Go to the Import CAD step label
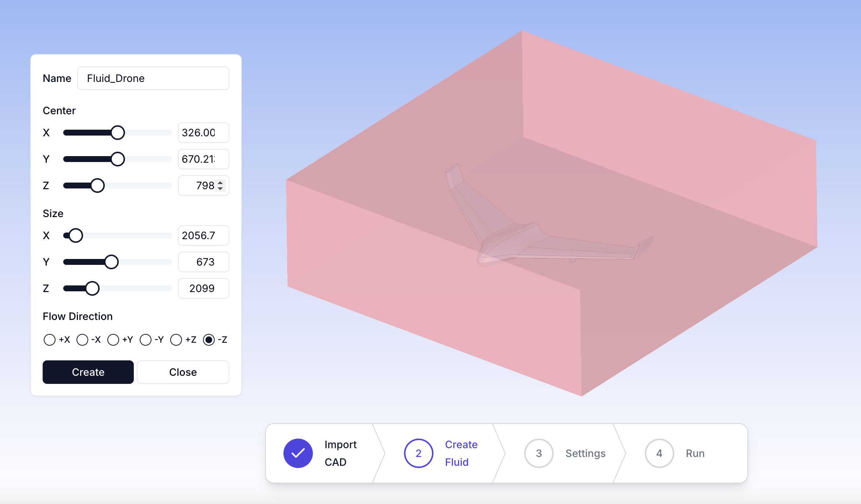The image size is (861, 504). [340, 453]
